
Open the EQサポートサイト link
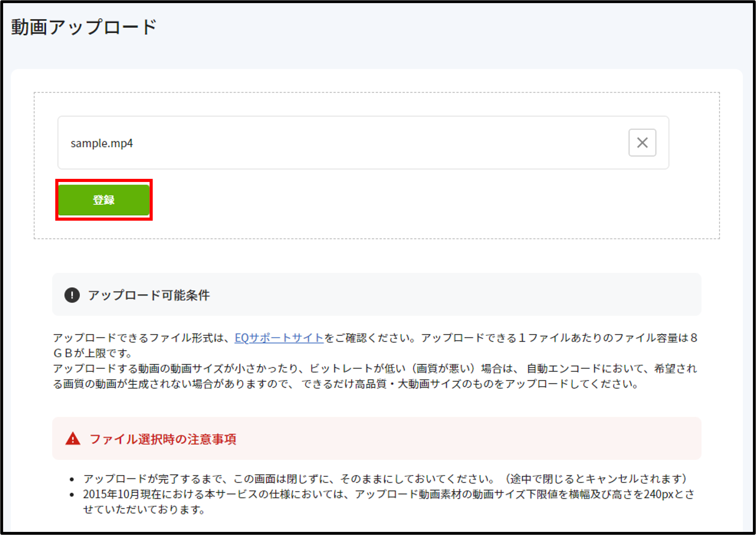[279, 338]
